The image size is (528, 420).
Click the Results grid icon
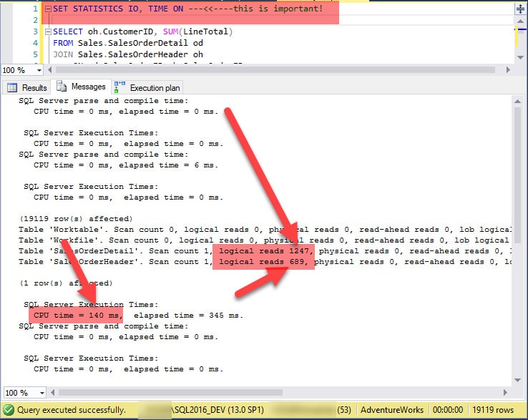point(12,87)
